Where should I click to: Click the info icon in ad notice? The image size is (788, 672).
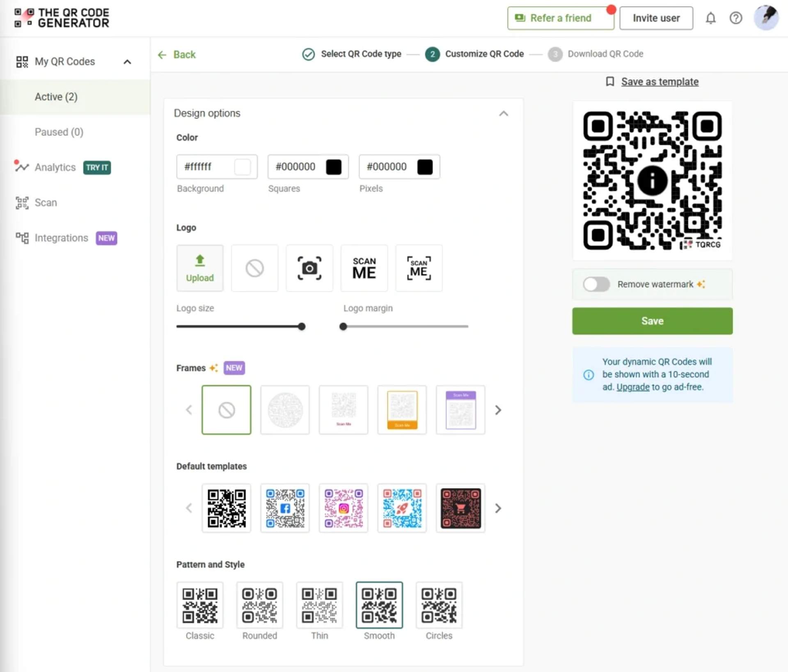click(588, 374)
